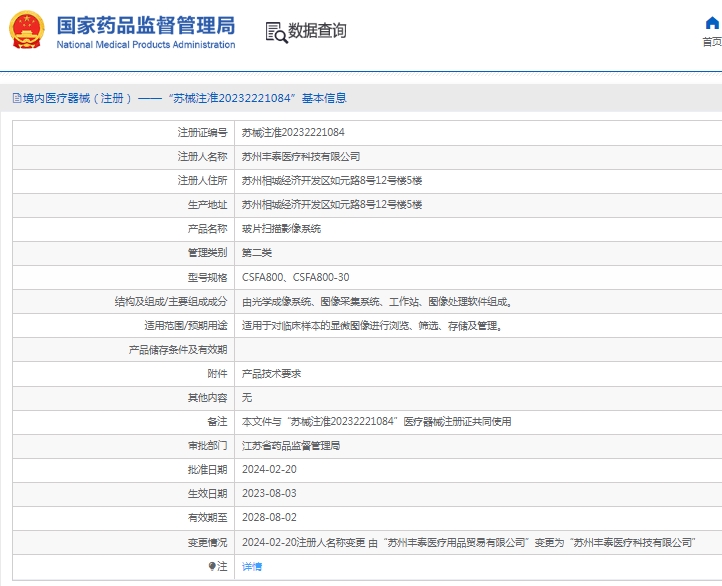722x586 pixels.
Task: Click the 数据查询 heading text
Action: click(x=317, y=31)
